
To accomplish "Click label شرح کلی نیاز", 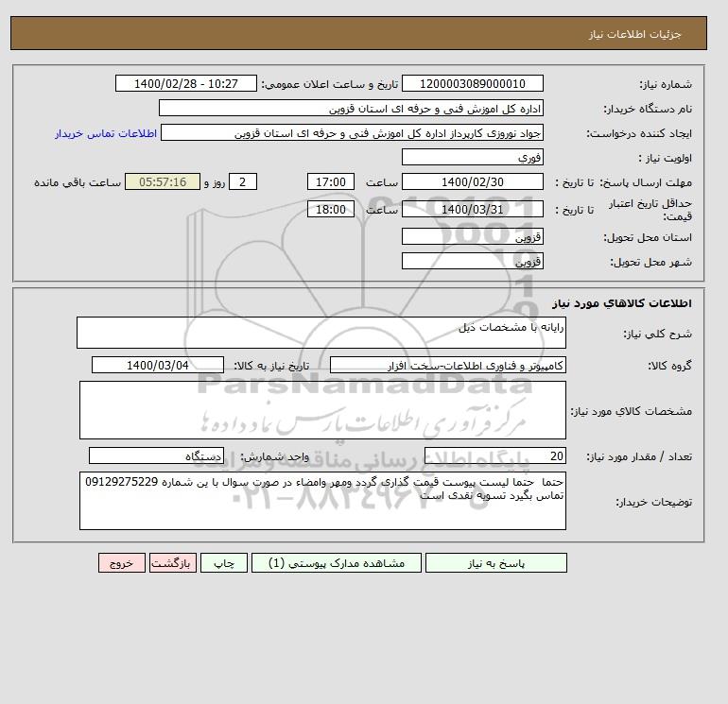I will [x=657, y=335].
